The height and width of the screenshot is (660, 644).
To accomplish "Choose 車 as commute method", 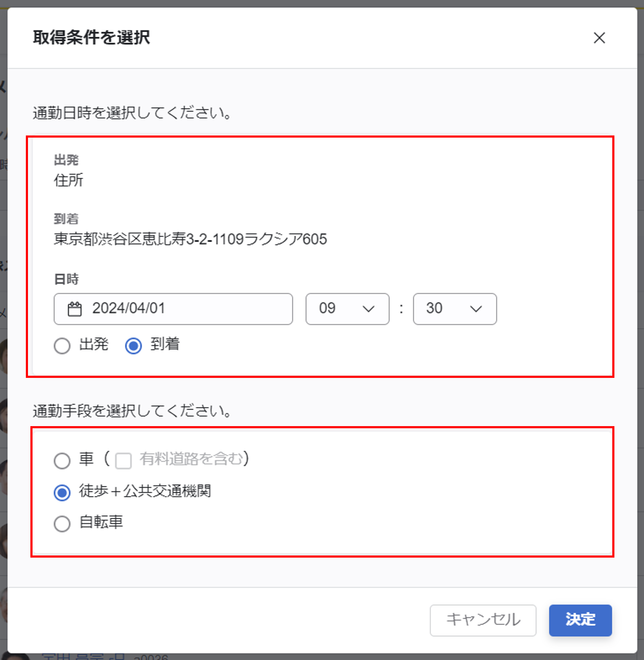I will click(62, 461).
